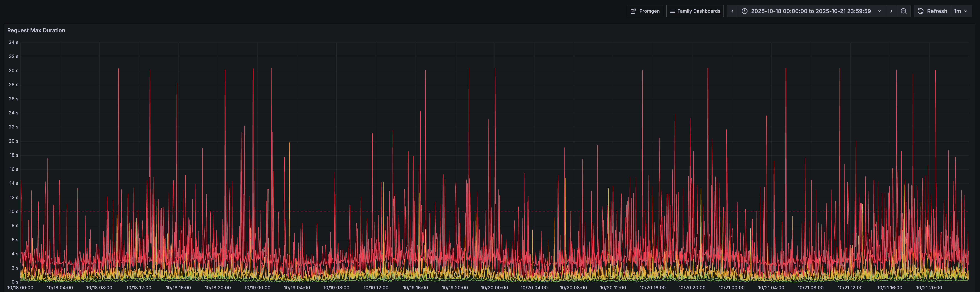Shift time range backward with left arrow
This screenshot has width=980, height=292.
click(732, 11)
